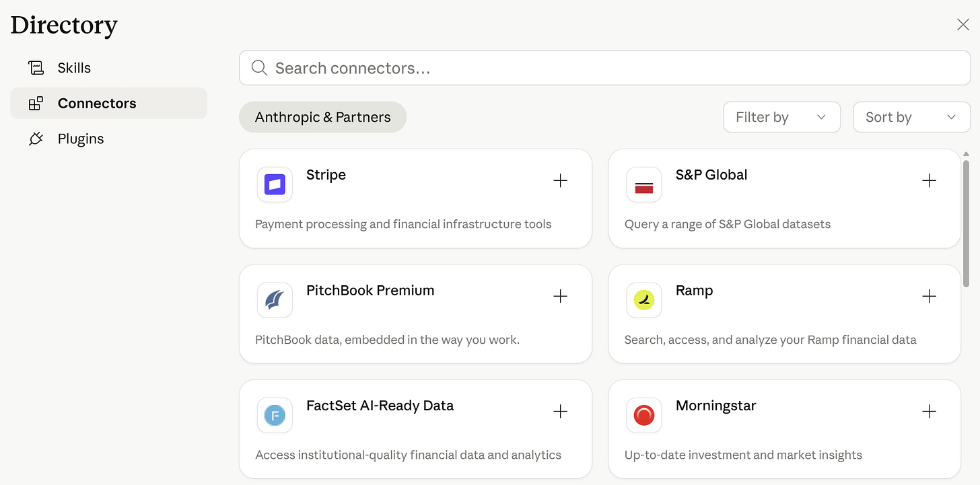Screen dimensions: 980x485
Task: Click 'PitchBook data, embedded in the way you work.'
Action: click(x=387, y=340)
